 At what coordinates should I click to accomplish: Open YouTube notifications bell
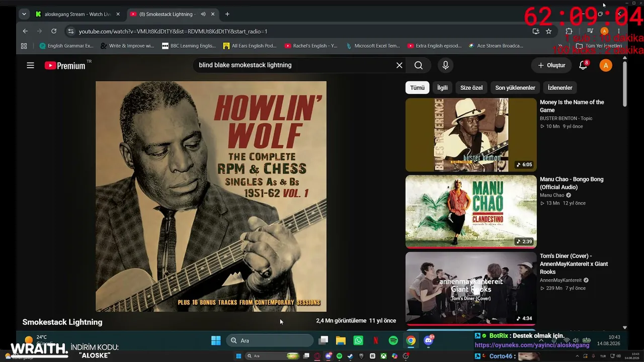[584, 65]
